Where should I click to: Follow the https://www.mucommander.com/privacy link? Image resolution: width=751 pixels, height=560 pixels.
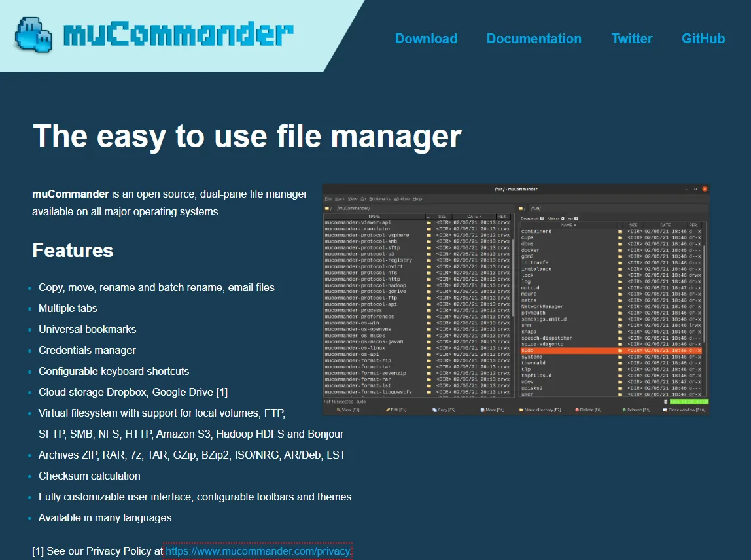pos(258,551)
